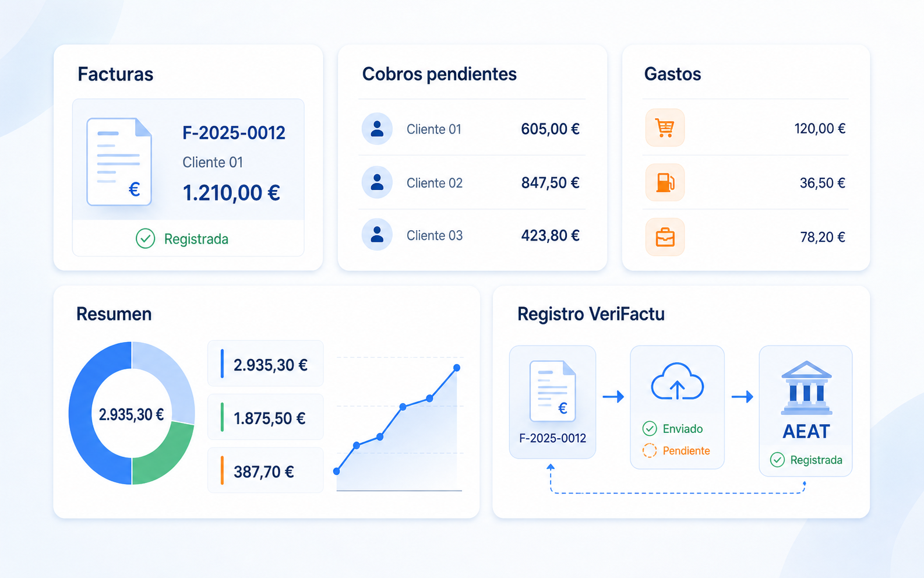Image resolution: width=924 pixels, height=578 pixels.
Task: Click the AEAT label
Action: click(x=806, y=432)
